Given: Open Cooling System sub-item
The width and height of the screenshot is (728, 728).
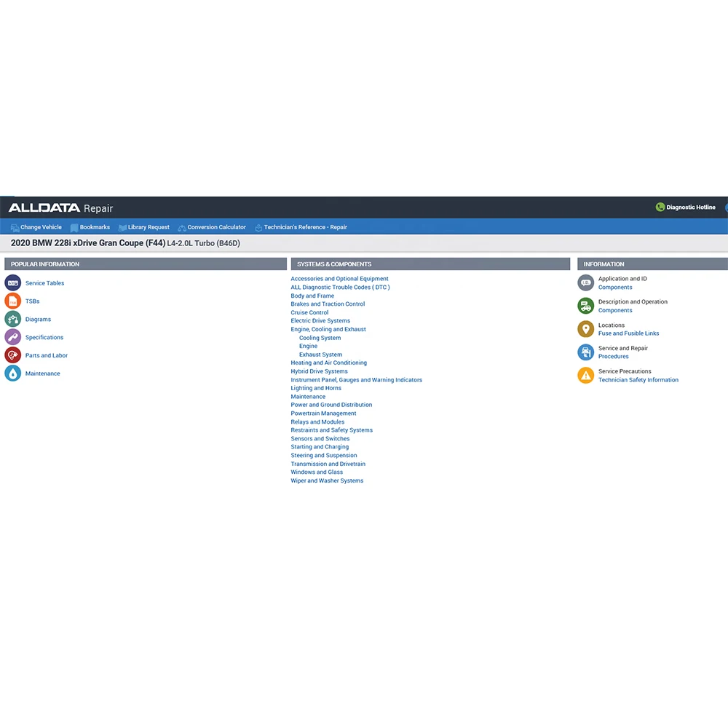Looking at the screenshot, I should (320, 338).
